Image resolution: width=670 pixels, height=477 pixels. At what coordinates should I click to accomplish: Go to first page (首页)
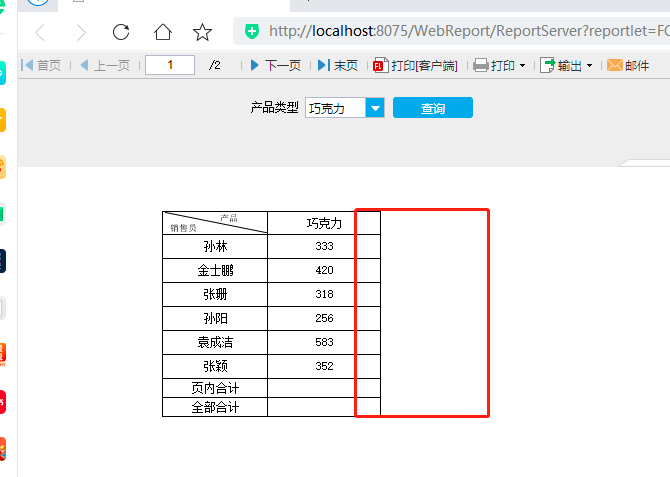pos(41,65)
